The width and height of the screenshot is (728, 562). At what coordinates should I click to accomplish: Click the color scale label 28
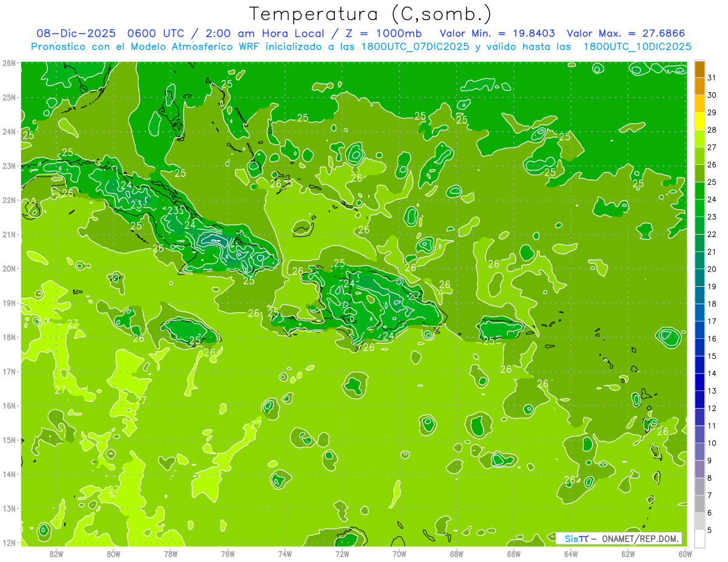(712, 130)
